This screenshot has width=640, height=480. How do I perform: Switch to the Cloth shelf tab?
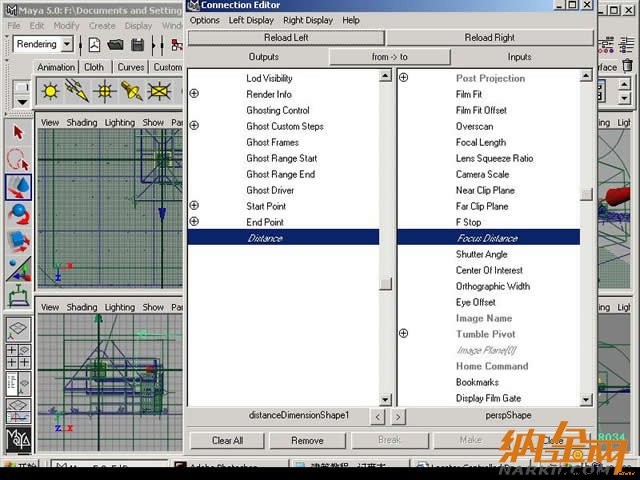94,67
